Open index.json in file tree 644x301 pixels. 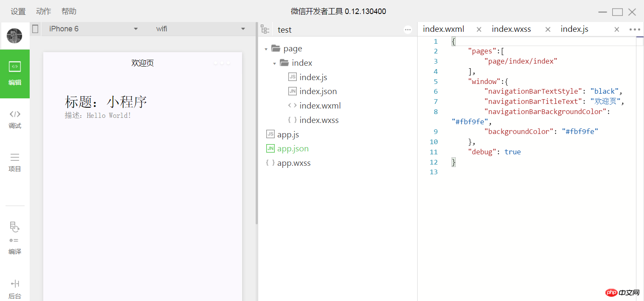318,91
